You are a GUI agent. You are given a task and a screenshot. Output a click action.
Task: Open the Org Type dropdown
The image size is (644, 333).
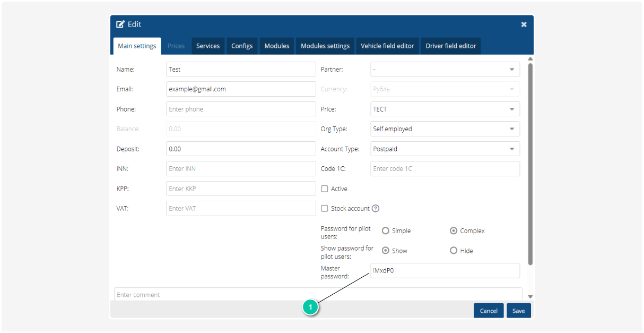coord(445,129)
